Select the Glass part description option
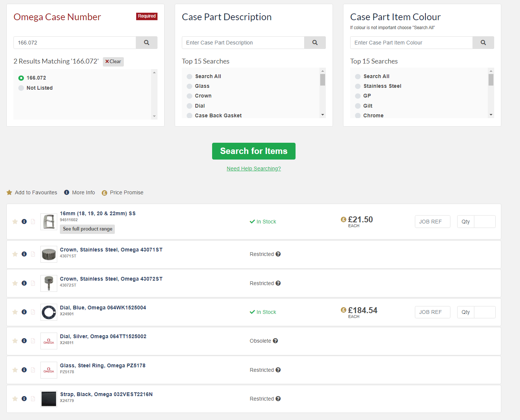The image size is (520, 420). [x=190, y=86]
